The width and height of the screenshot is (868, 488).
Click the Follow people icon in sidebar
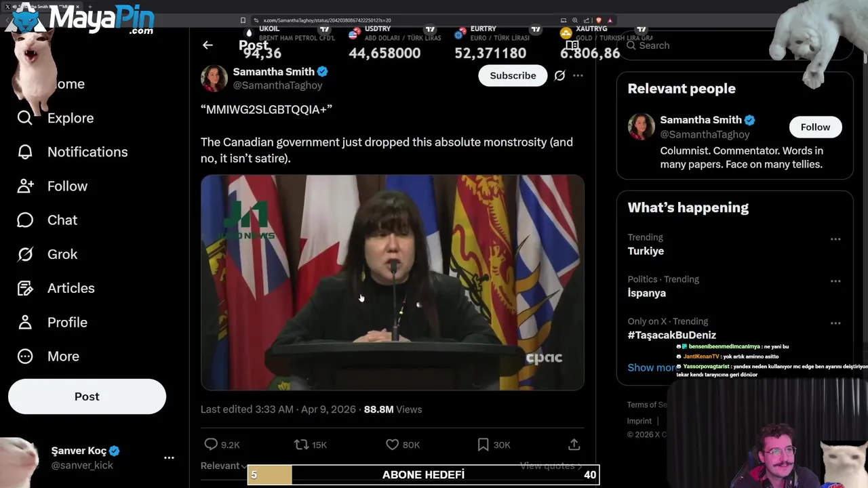tap(25, 186)
